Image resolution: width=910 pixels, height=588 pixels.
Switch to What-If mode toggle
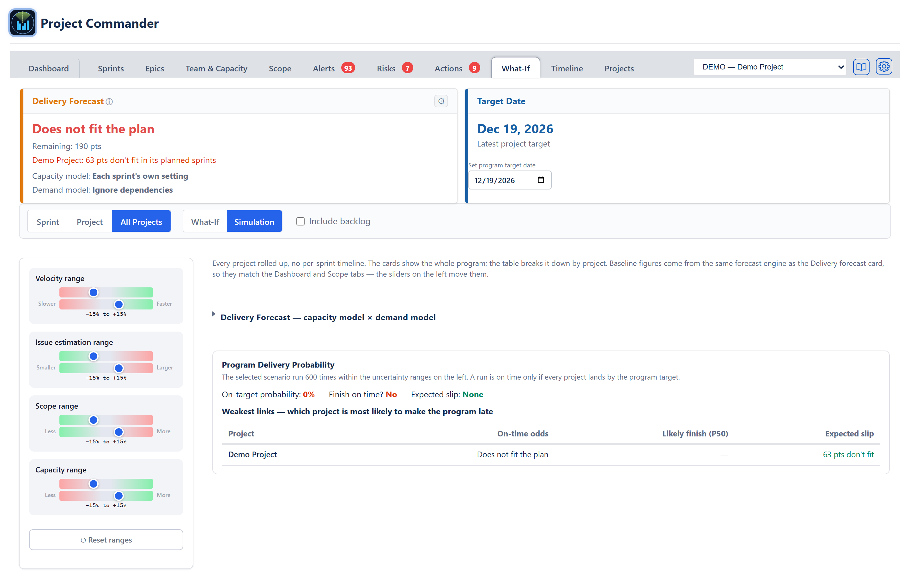click(x=205, y=221)
